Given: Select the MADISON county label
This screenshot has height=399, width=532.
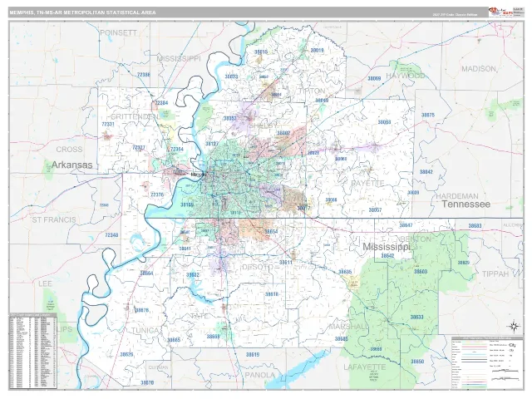Looking at the screenshot, I should tap(479, 69).
